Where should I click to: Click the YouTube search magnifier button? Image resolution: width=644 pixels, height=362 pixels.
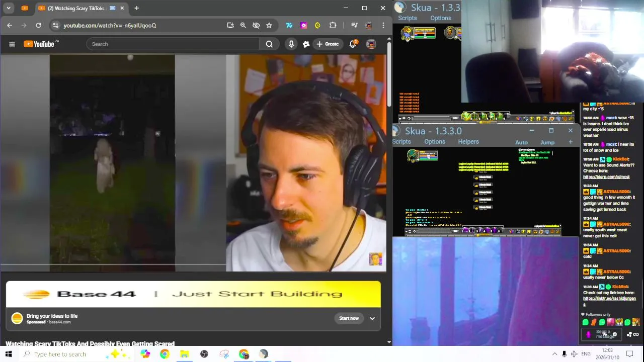269,44
